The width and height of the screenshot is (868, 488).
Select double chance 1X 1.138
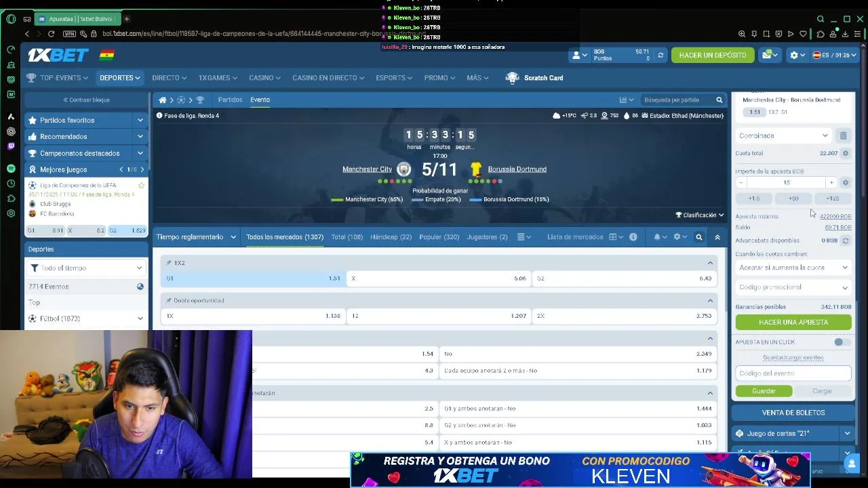254,316
